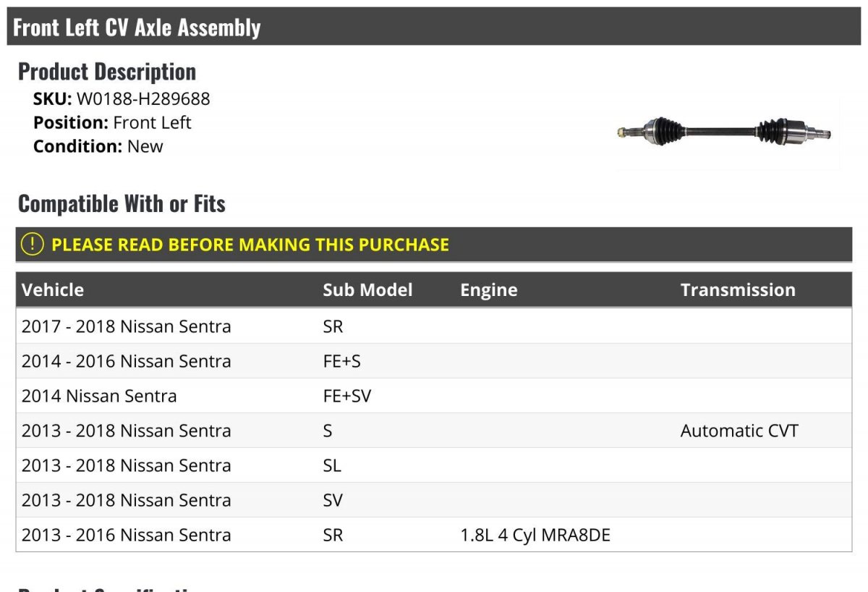Click the Transmission column header
The width and height of the screenshot is (868, 592).
[738, 290]
